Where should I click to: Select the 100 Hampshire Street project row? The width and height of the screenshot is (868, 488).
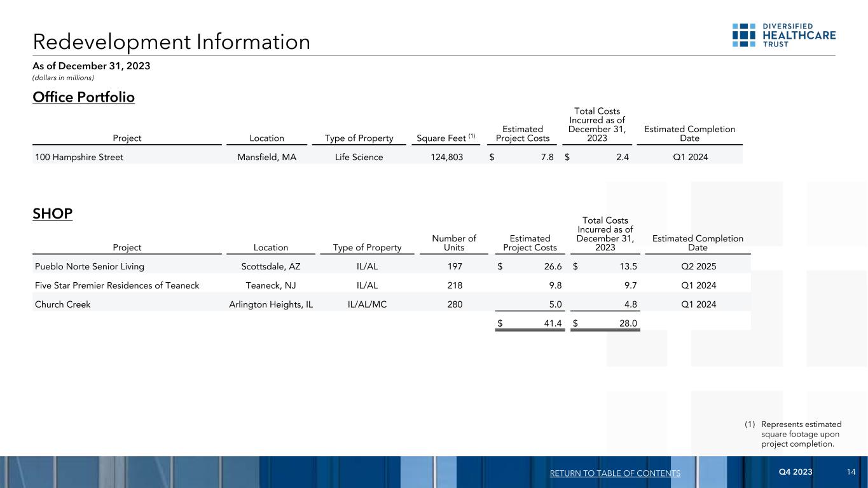tap(79, 157)
